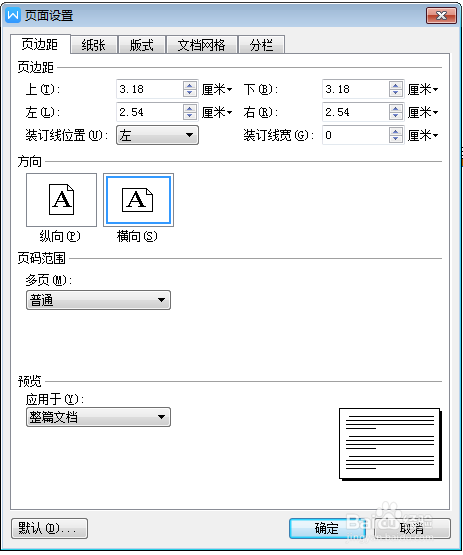Open the 应用于 dropdown showing 整篇文档
463x555 pixels.
pyautogui.click(x=98, y=417)
